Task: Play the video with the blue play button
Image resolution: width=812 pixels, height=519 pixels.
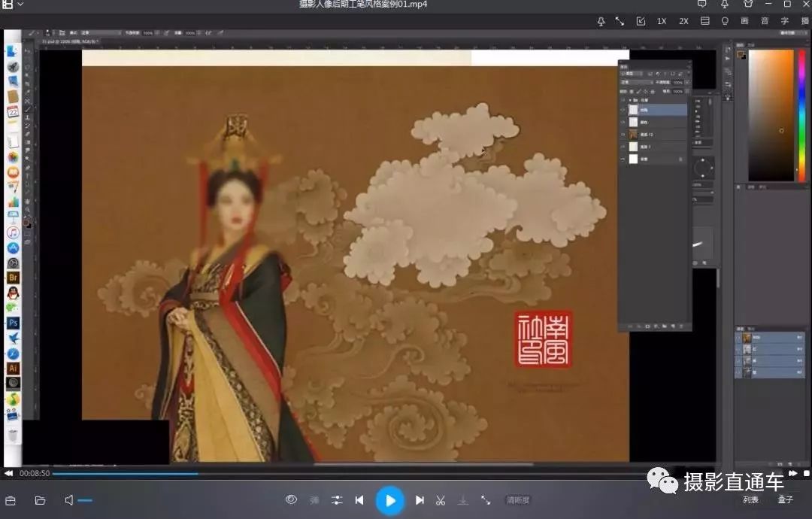Action: 390,500
